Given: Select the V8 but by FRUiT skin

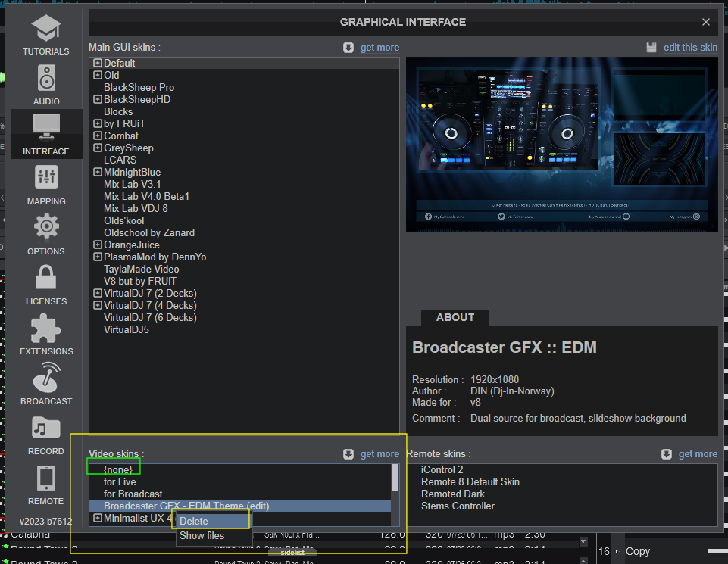Looking at the screenshot, I should pyautogui.click(x=139, y=281).
